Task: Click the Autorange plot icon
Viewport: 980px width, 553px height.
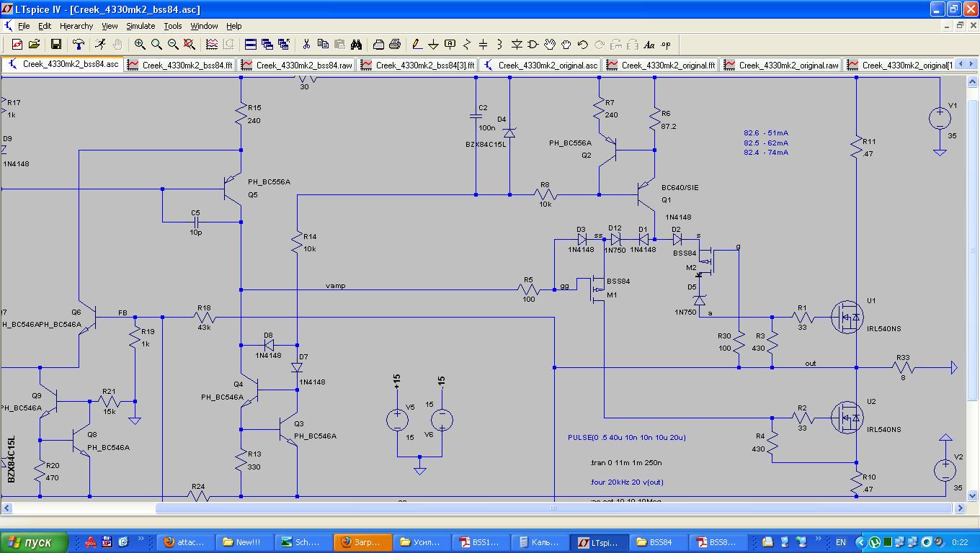Action: (x=212, y=45)
